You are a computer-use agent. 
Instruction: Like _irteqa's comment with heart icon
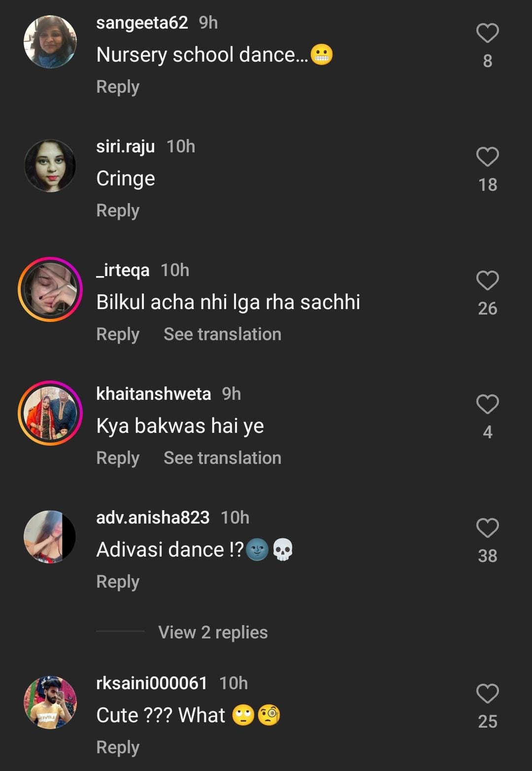(487, 281)
